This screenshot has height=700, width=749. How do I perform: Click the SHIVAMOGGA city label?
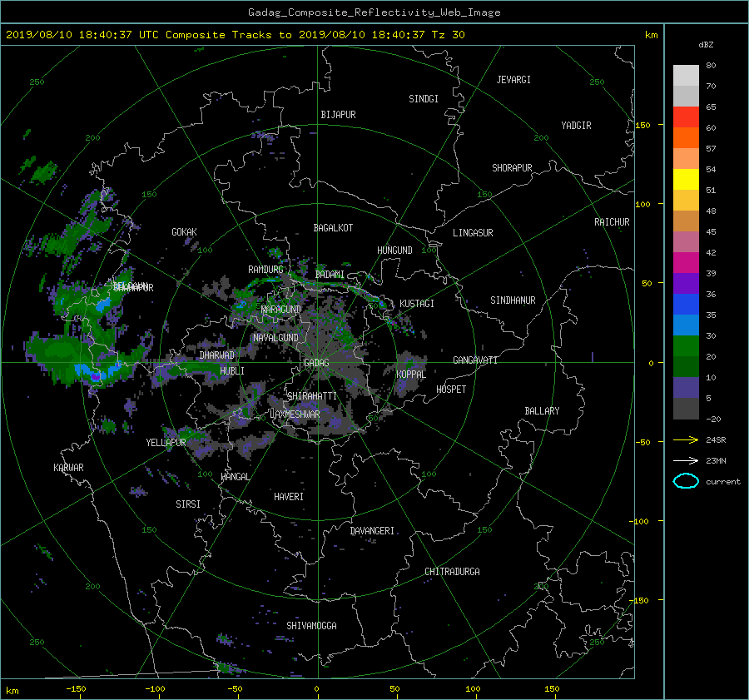click(311, 625)
